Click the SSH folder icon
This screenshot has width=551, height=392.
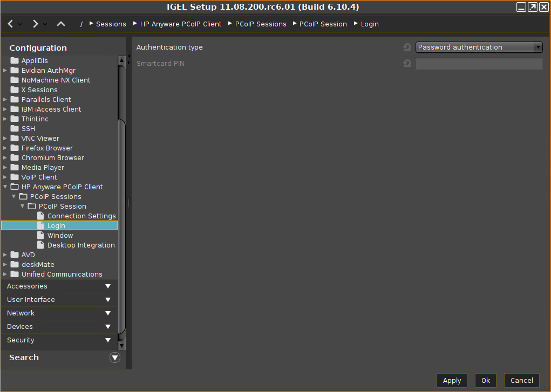pos(15,129)
